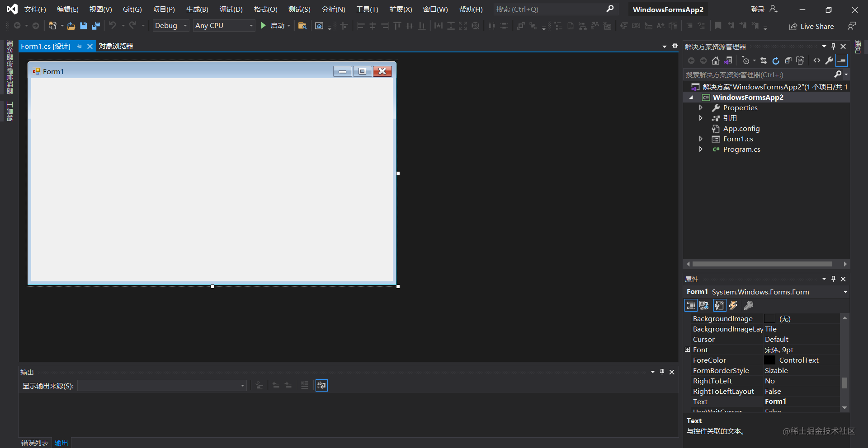The image size is (868, 448).
Task: Show the Properties page button
Action: coord(720,305)
